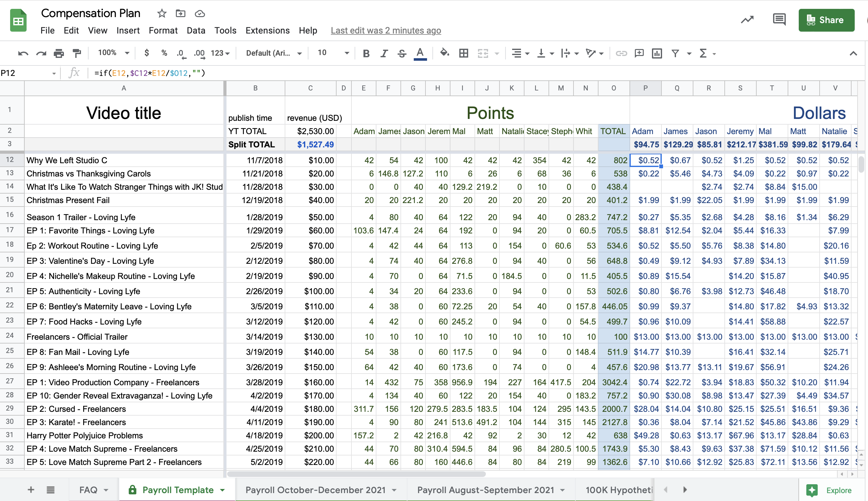The width and height of the screenshot is (868, 501).
Task: Create a filter
Action: click(x=675, y=53)
